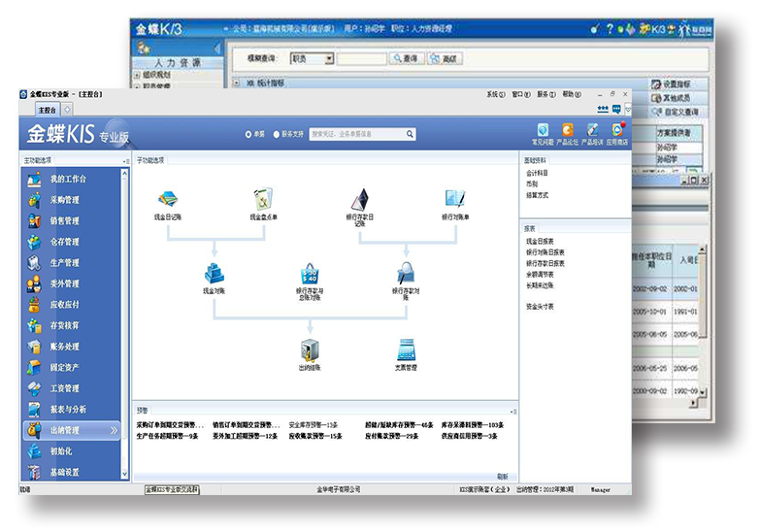Collapse the K/3 left panel arrow

point(216,48)
